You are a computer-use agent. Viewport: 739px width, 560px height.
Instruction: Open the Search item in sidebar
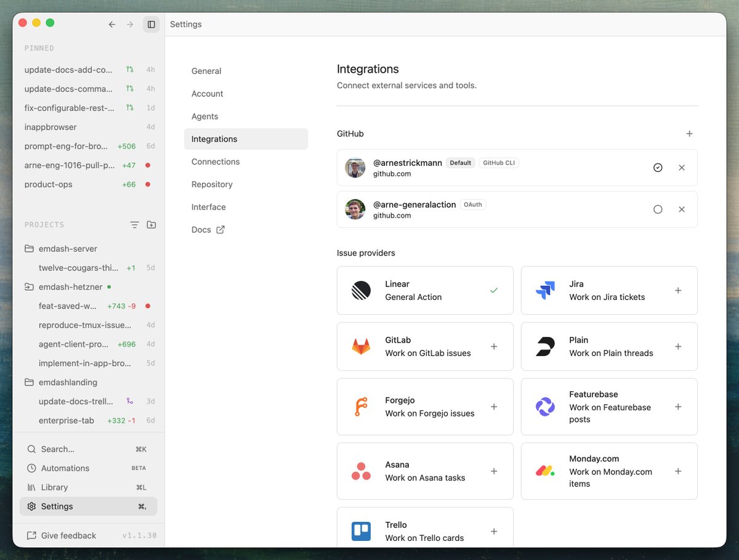pyautogui.click(x=89, y=449)
